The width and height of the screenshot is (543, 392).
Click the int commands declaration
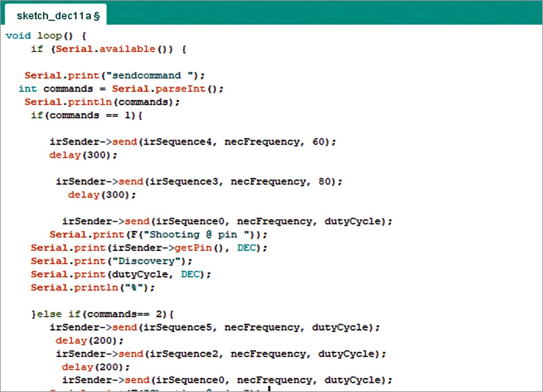(56, 89)
